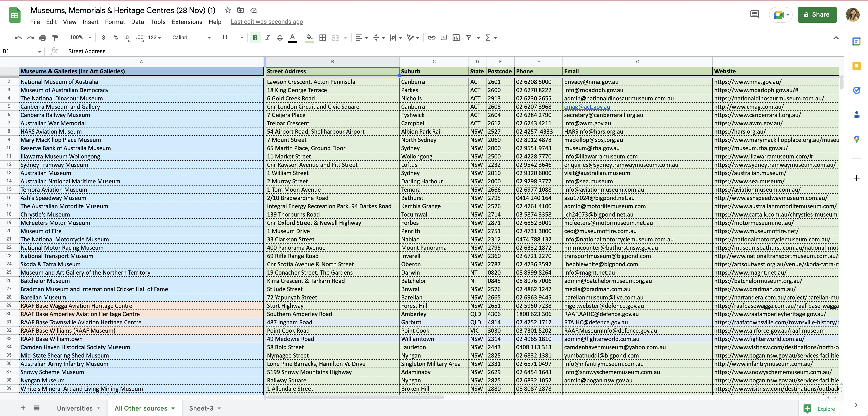Toggle italic formatting

pyautogui.click(x=267, y=38)
